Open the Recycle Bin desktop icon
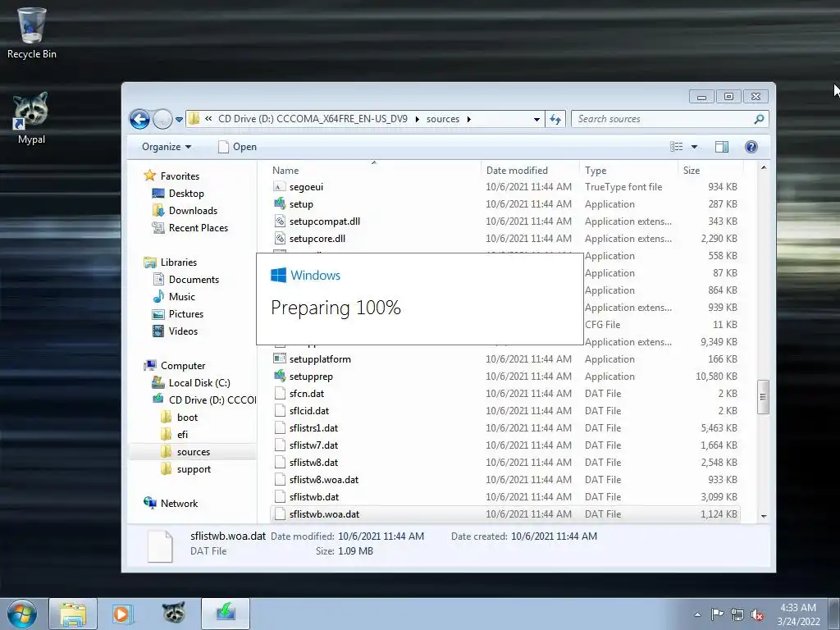Screen dimensions: 840x630 pyautogui.click(x=32, y=33)
